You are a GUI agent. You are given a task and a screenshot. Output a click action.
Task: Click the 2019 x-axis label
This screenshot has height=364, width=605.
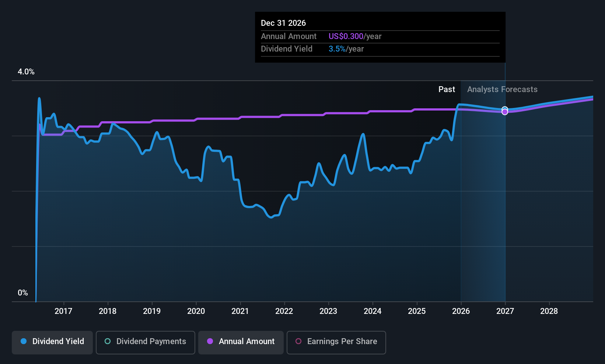pyautogui.click(x=152, y=311)
